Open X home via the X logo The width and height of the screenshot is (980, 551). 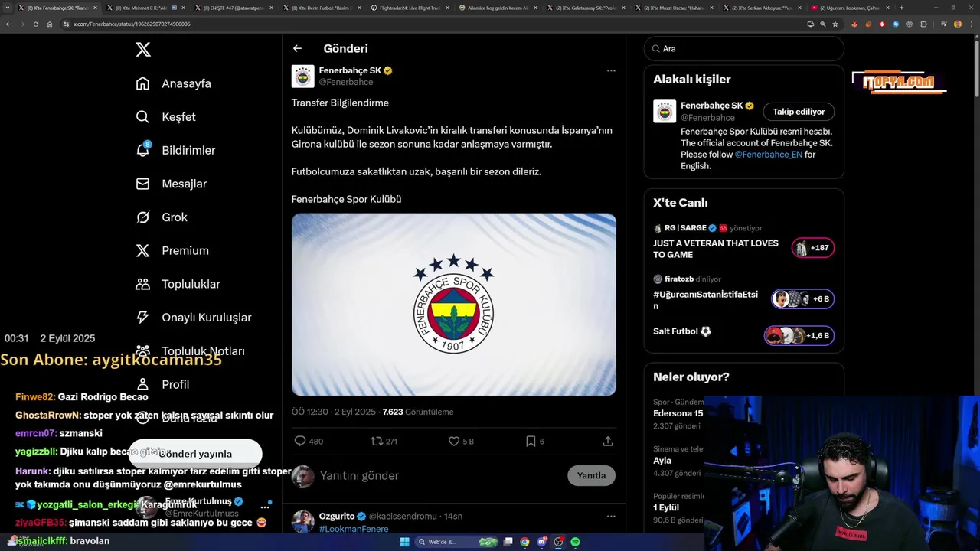(x=143, y=50)
